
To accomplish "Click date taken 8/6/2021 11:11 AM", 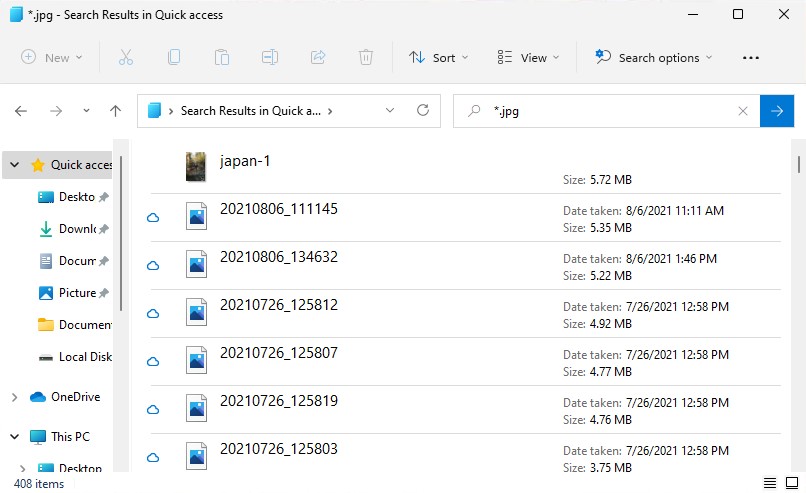I will point(675,211).
